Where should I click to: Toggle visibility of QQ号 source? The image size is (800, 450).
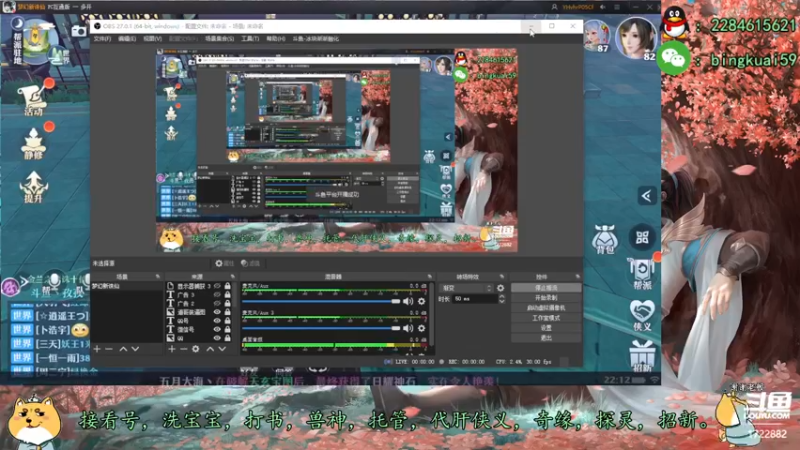tap(217, 321)
